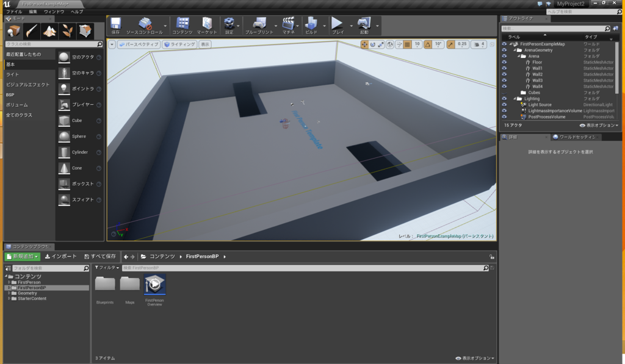Open the Content (コンテンツ) browser toolbar icon
Image resolution: width=625 pixels, height=364 pixels.
click(x=182, y=23)
